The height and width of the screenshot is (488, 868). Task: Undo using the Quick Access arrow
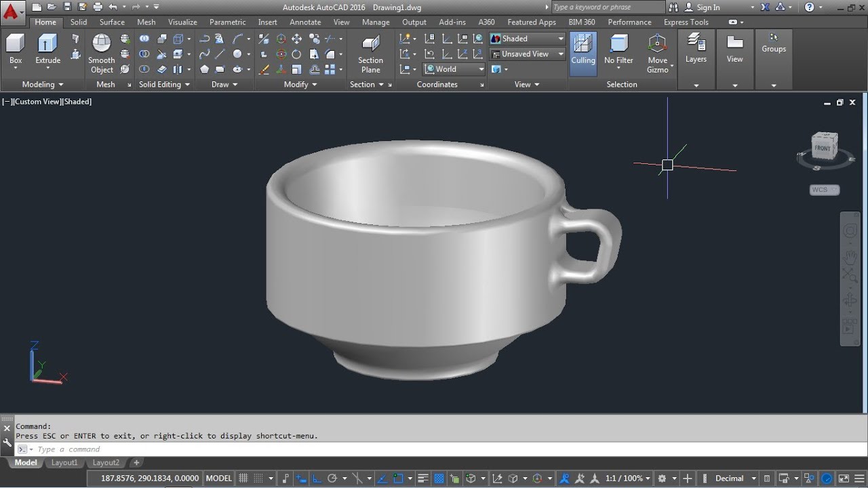coord(113,7)
